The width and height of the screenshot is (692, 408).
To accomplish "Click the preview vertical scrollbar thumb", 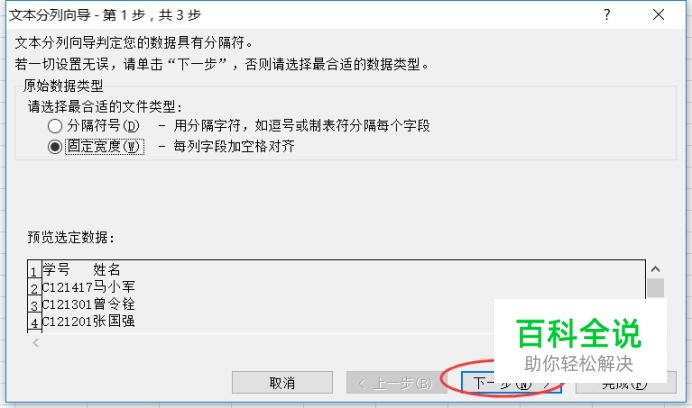I will coord(655,287).
